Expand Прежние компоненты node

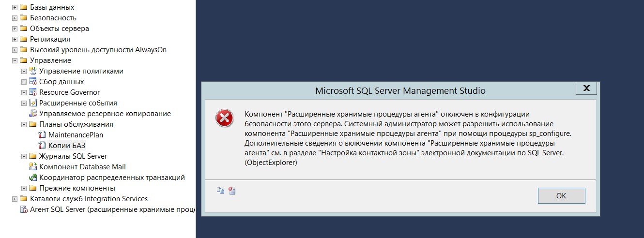pyautogui.click(x=24, y=188)
